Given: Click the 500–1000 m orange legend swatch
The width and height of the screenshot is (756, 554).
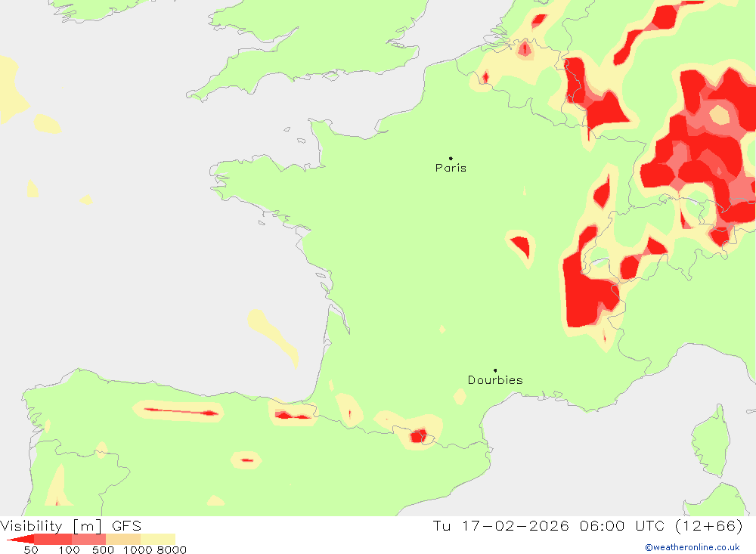Looking at the screenshot, I should coord(123,539).
